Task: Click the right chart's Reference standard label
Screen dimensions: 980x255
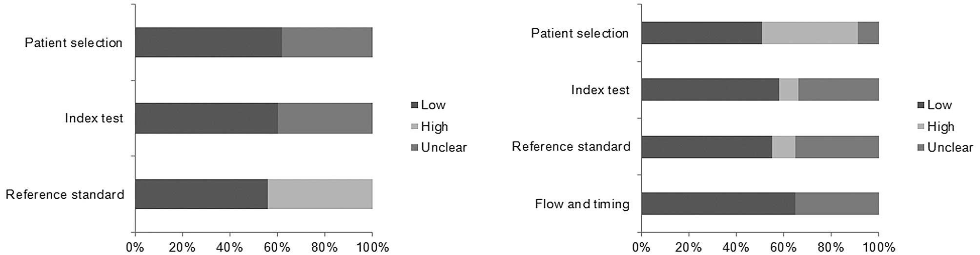Action: click(571, 147)
